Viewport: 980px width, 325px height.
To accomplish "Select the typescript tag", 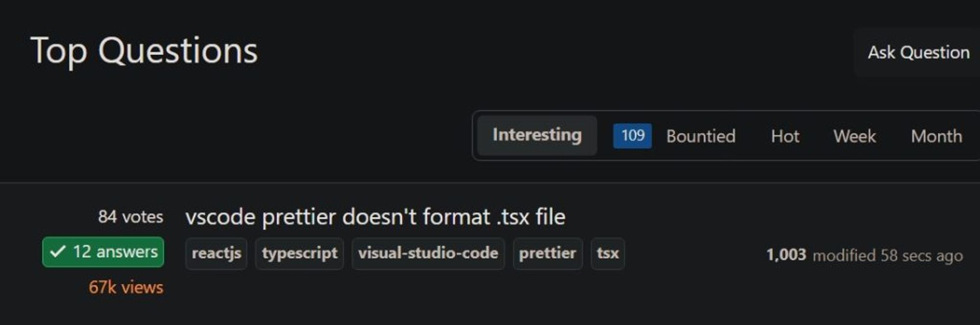I will 299,253.
